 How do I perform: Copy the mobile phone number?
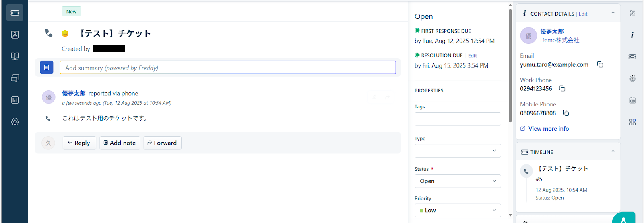pos(566,113)
